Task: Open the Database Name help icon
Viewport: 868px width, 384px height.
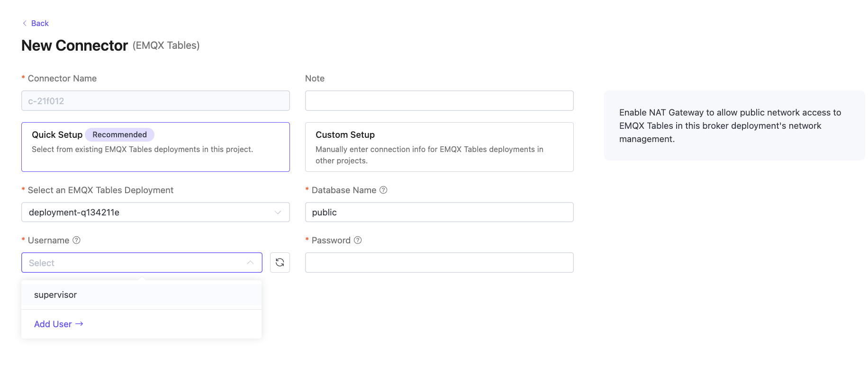Action: 384,190
